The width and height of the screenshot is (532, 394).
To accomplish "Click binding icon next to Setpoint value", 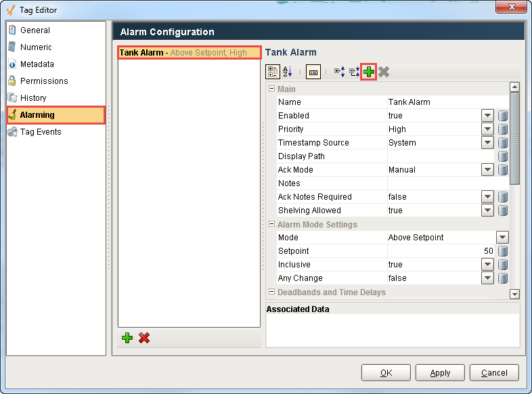I will pyautogui.click(x=502, y=251).
